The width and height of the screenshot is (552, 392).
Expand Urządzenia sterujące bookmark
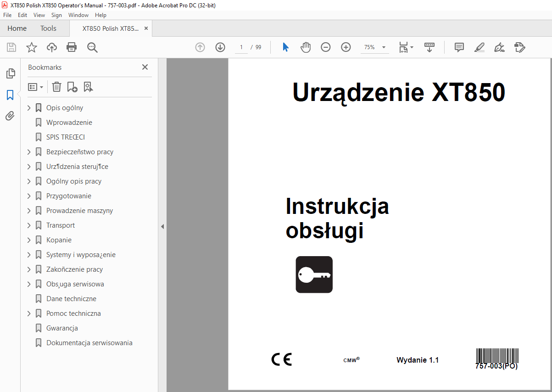[x=29, y=167]
